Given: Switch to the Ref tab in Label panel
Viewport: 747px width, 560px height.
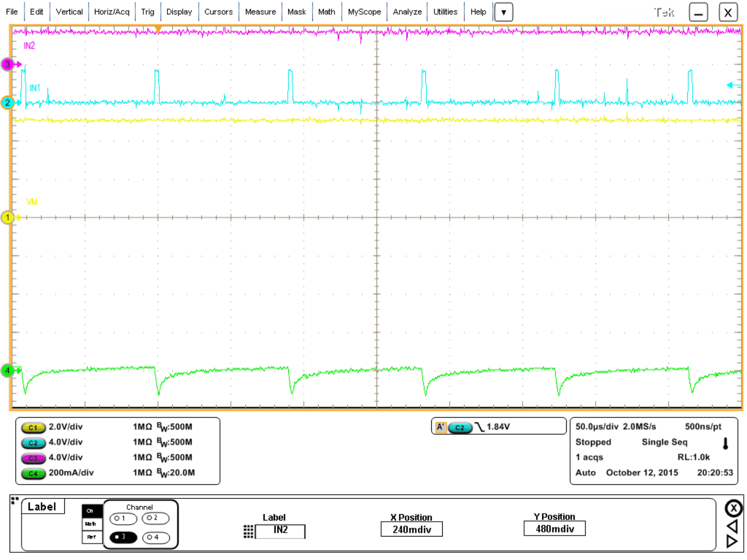Looking at the screenshot, I should (90, 537).
